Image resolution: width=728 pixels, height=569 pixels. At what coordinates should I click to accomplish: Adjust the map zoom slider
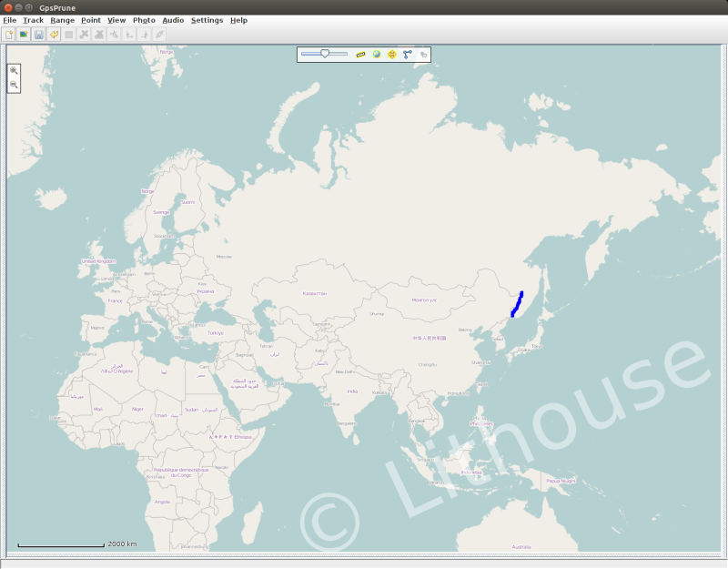coord(325,55)
